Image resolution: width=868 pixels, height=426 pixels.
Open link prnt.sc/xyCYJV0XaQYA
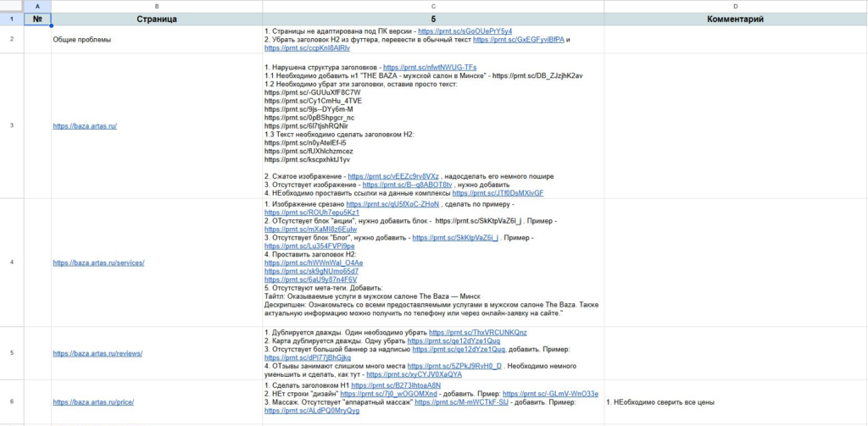414,374
